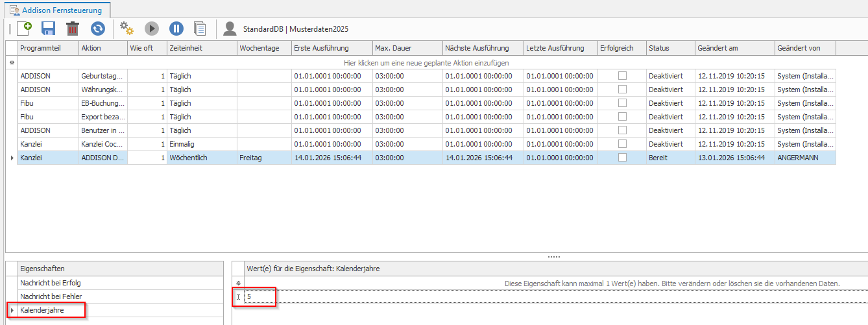
Task: Click the copy documents icon
Action: coord(200,29)
